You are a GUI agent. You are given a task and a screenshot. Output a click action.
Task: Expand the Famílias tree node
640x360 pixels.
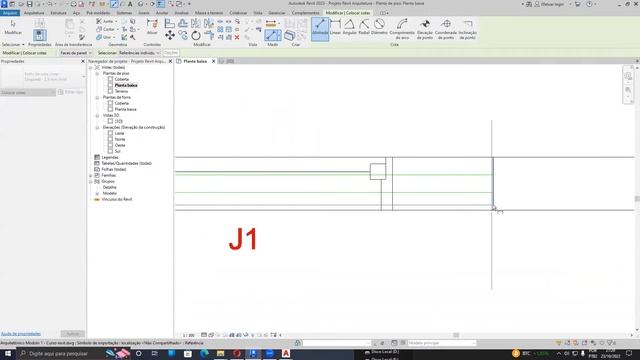coord(91,176)
